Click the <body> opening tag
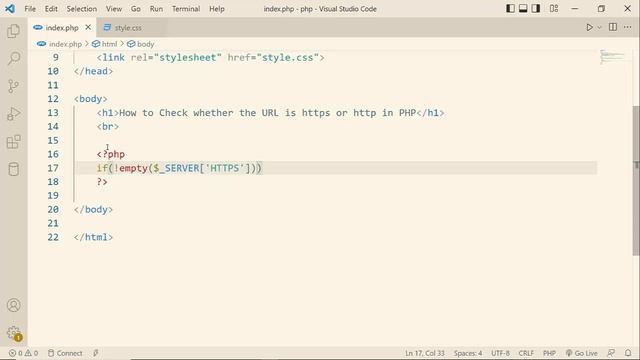Screen dimensions: 640x360 coord(91,99)
